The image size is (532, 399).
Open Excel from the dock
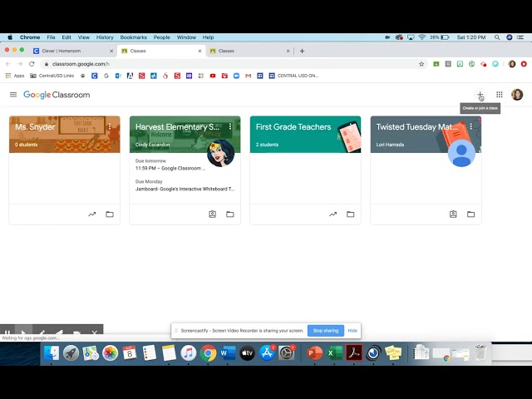point(334,353)
